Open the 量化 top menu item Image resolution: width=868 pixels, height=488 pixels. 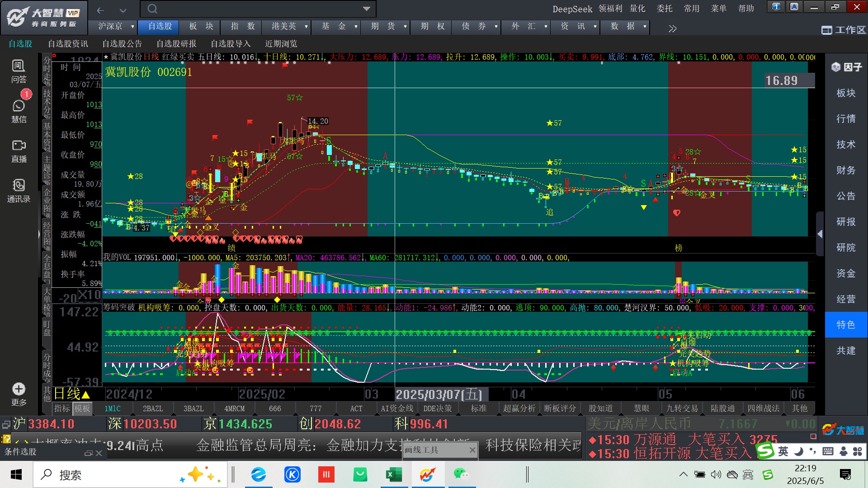pyautogui.click(x=637, y=9)
